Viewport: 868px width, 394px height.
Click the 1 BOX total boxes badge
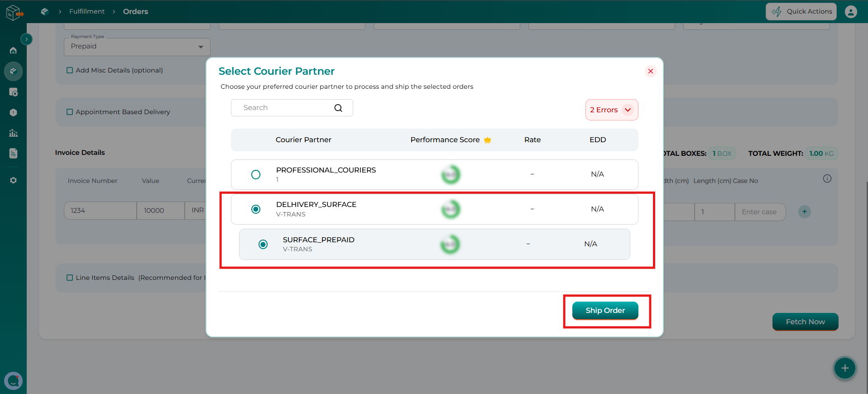click(722, 154)
